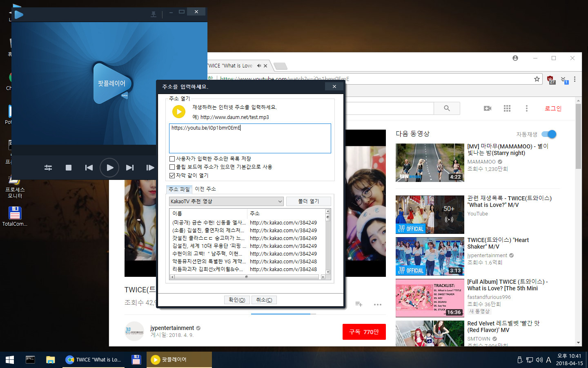This screenshot has width=588, height=368.
Task: Confirm with the 확인(O) button
Action: click(x=237, y=300)
